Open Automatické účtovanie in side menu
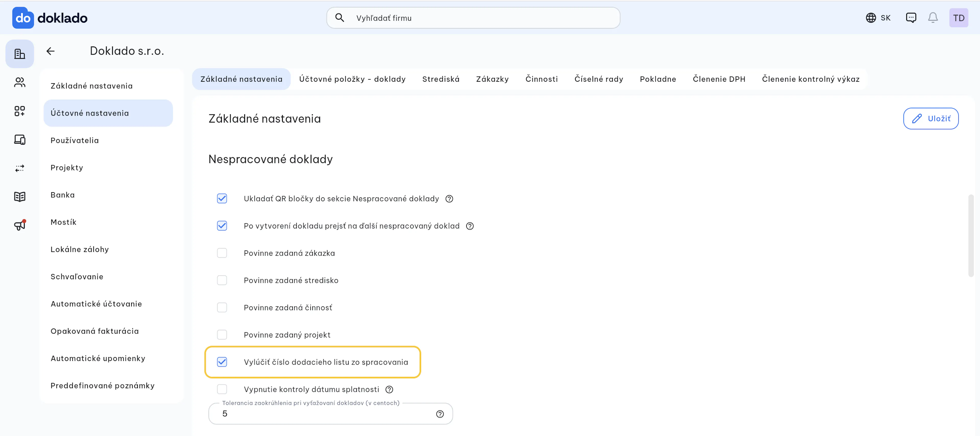Viewport: 980px width, 436px height. click(108, 304)
